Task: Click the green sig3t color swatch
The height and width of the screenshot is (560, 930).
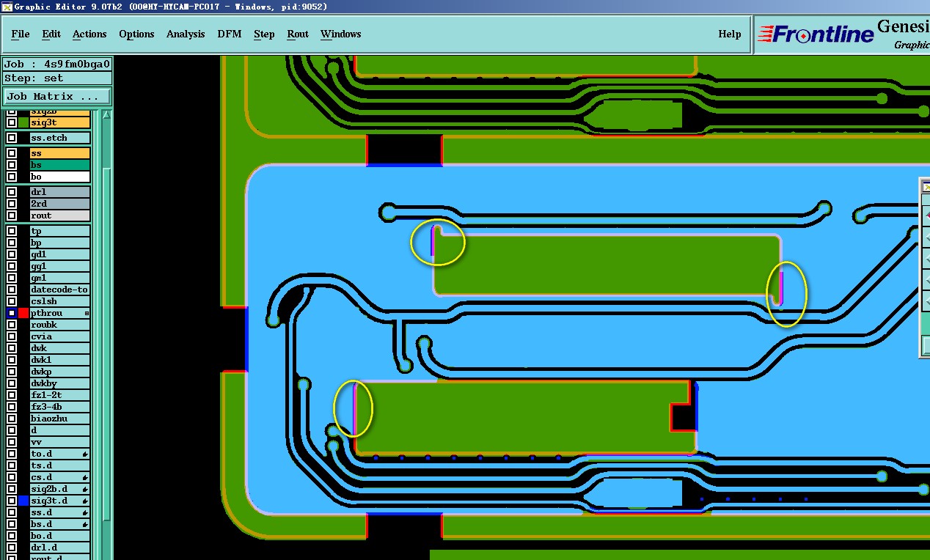Action: point(23,122)
